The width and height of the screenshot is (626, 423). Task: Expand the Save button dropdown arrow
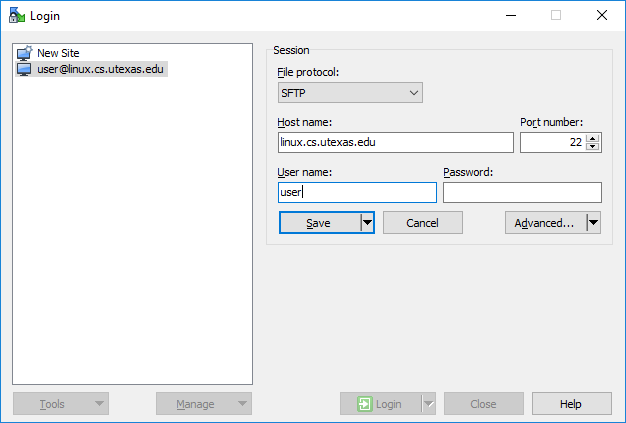point(367,223)
